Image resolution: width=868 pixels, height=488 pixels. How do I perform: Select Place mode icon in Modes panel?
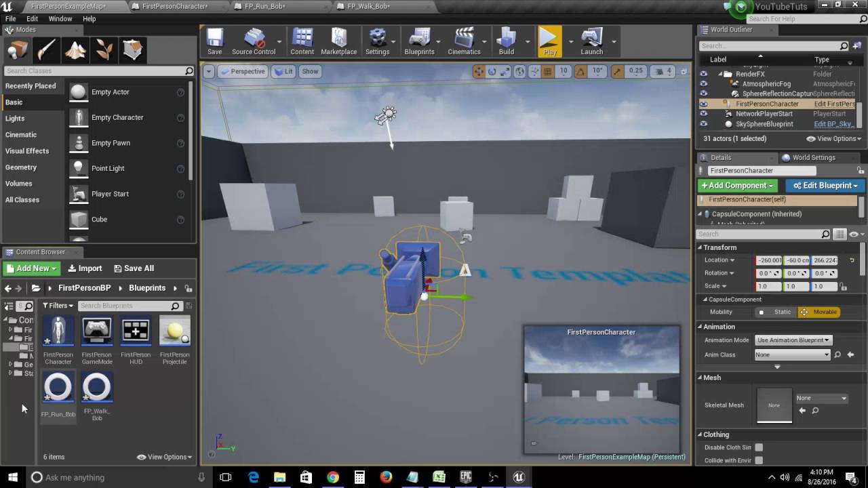(x=18, y=50)
